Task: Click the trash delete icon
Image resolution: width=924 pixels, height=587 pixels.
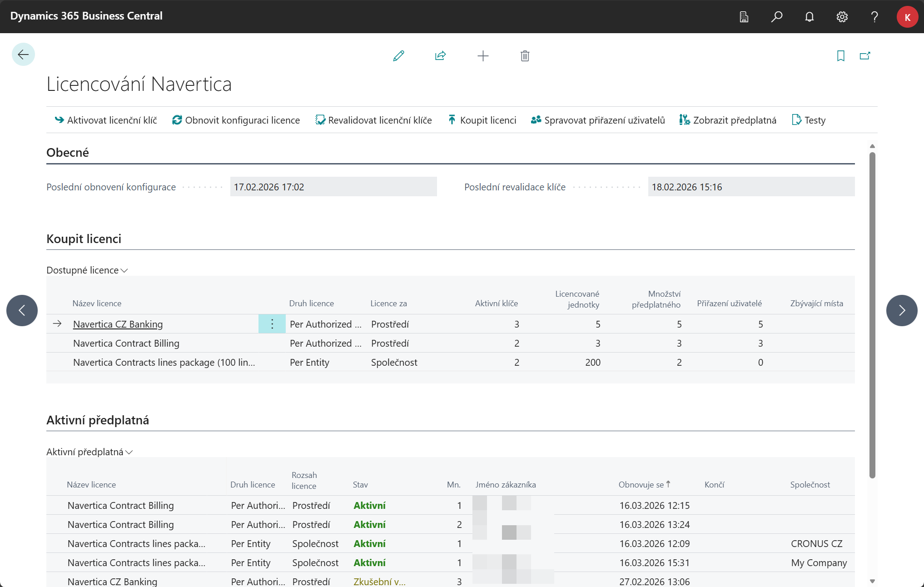Action: click(x=525, y=56)
